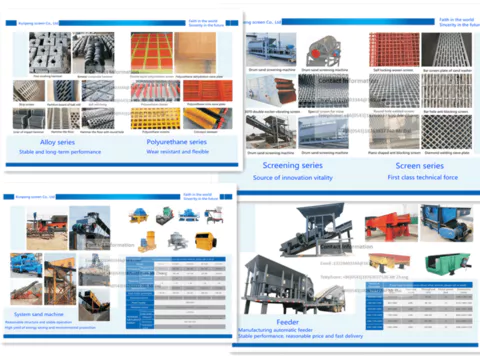Screen dimensions: 480x360
Task: Open the gray crusher hammer blocks photo
Action: 50,53
